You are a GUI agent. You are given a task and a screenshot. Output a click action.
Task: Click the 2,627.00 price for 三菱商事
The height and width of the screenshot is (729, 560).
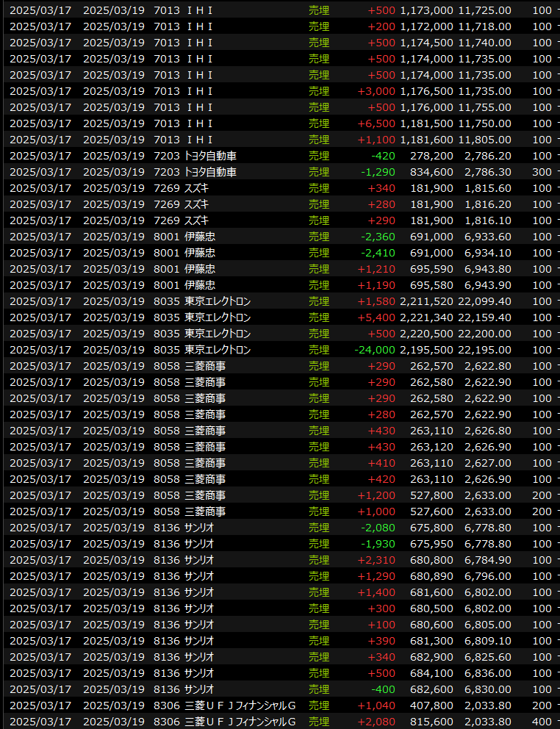click(487, 463)
